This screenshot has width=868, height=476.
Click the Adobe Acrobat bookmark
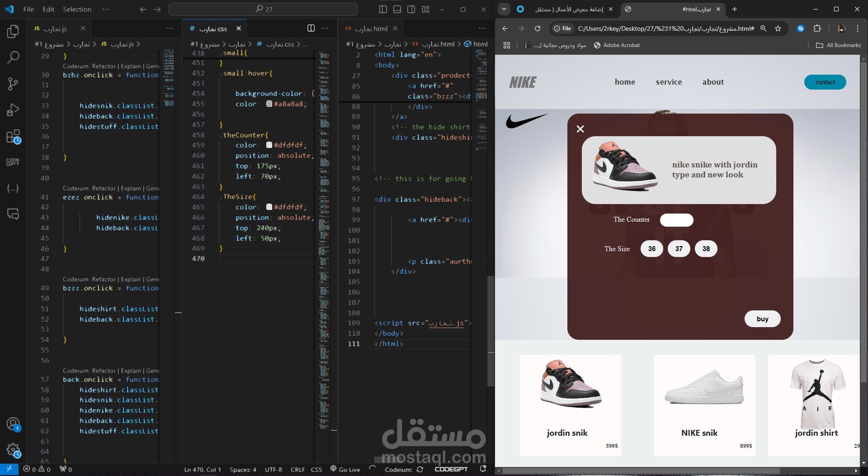point(617,45)
